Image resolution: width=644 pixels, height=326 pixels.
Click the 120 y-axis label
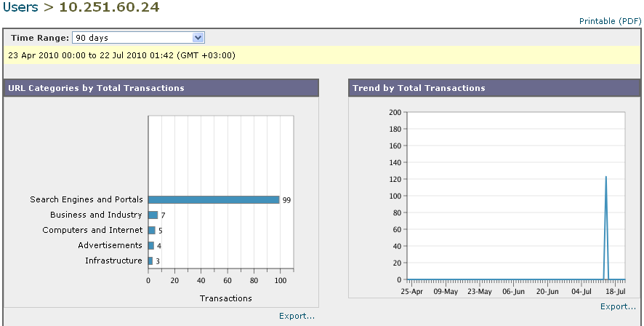[x=395, y=179]
